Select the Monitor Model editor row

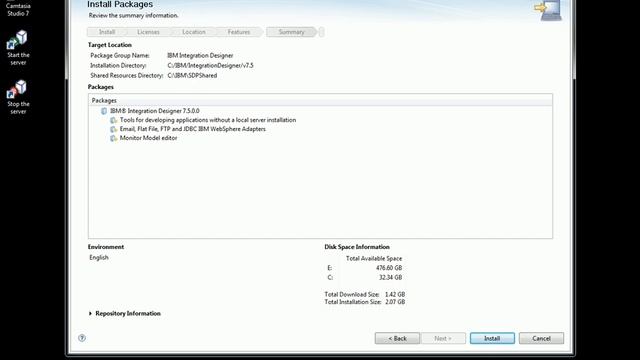tap(149, 138)
